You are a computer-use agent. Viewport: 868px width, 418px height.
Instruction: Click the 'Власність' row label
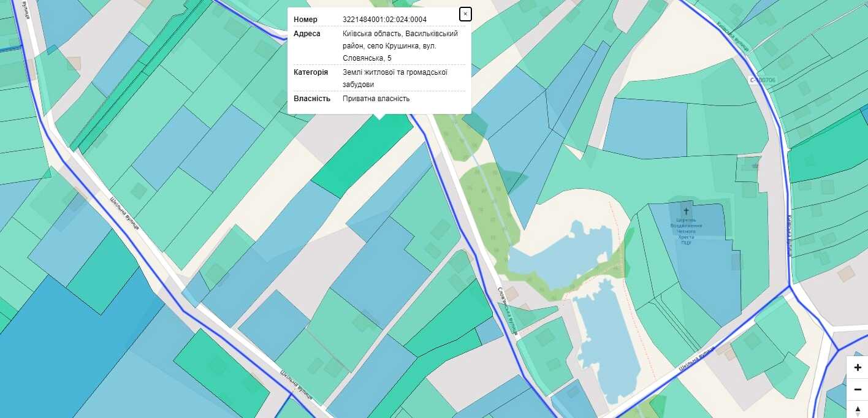pos(312,99)
